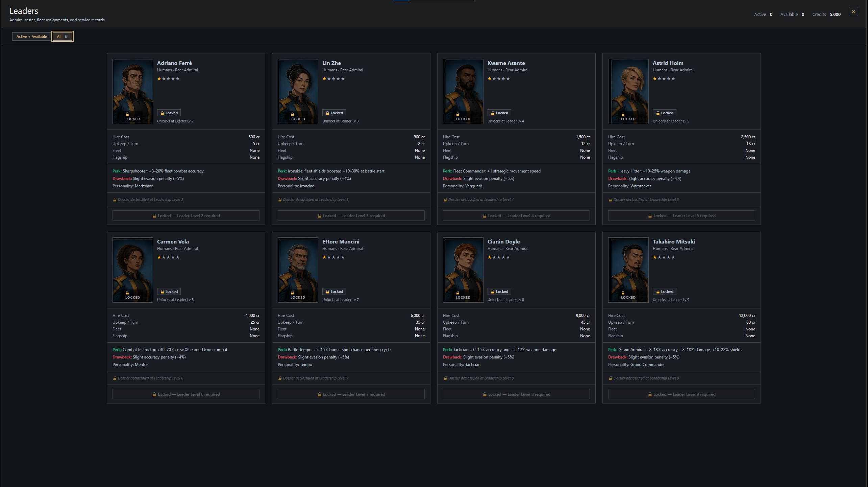Select the All 8 filter tab
Image resolution: width=868 pixels, height=487 pixels.
pyautogui.click(x=62, y=37)
